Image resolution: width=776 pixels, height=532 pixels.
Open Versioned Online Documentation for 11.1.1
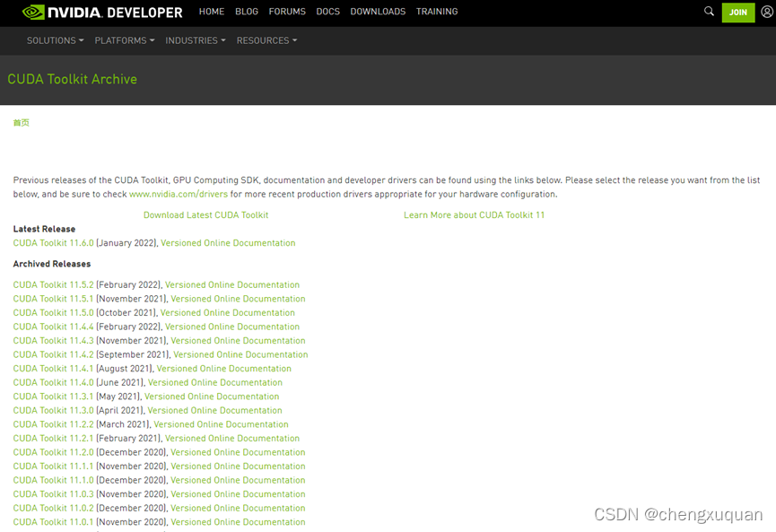point(238,467)
